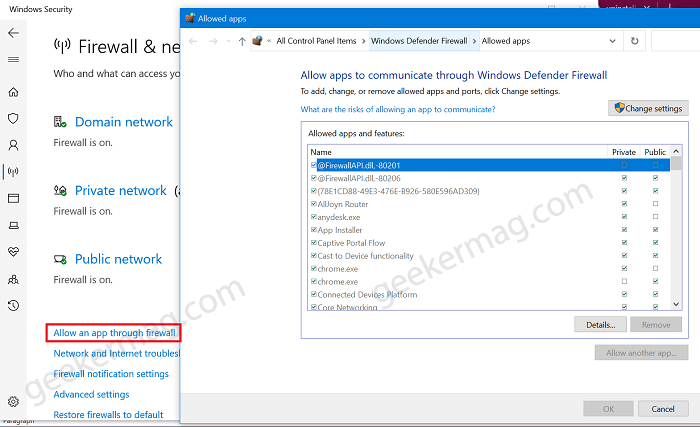Open Virus & threat protection shield icon
The width and height of the screenshot is (700, 427).
click(x=13, y=118)
